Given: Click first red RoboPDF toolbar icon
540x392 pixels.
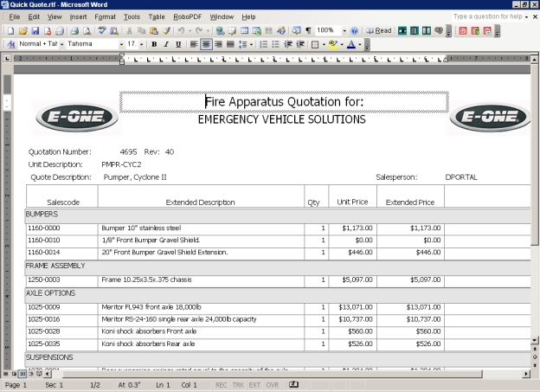Looking at the screenshot, I should 463,31.
